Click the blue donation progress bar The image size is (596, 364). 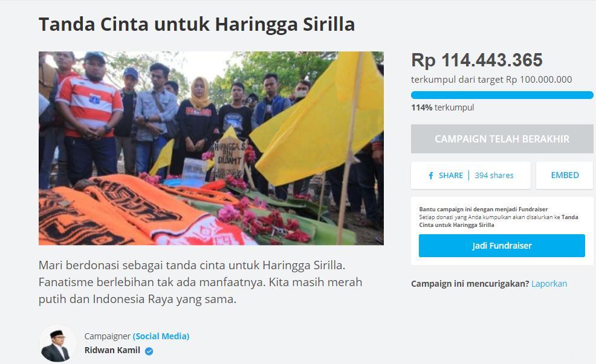[x=502, y=95]
